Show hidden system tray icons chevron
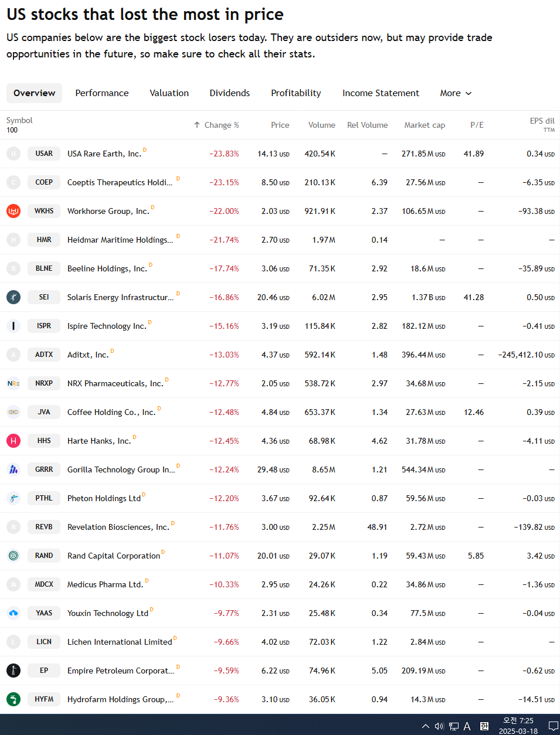 426,726
